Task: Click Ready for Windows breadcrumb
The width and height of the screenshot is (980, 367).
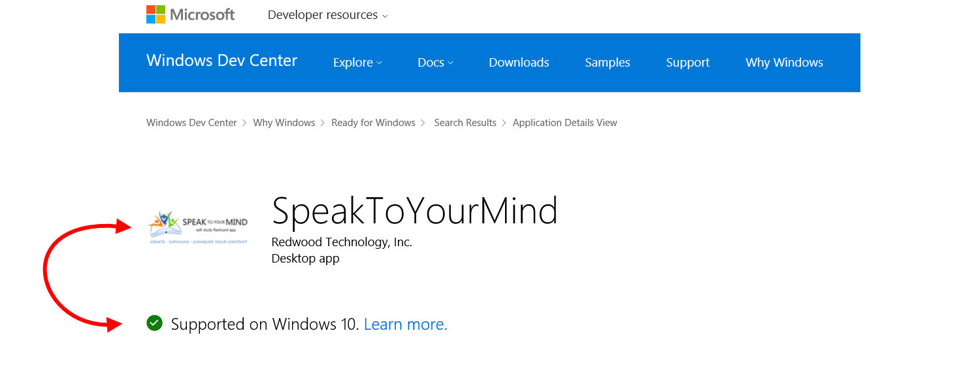Action: (373, 123)
